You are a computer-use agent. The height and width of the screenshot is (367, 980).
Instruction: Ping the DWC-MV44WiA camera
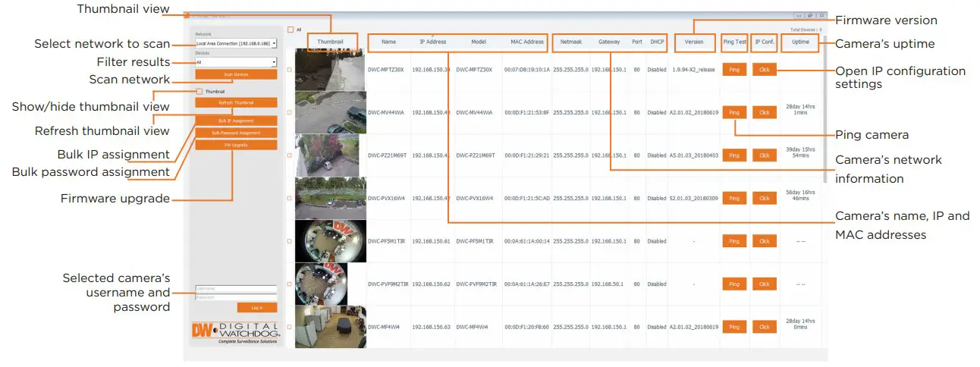click(733, 112)
